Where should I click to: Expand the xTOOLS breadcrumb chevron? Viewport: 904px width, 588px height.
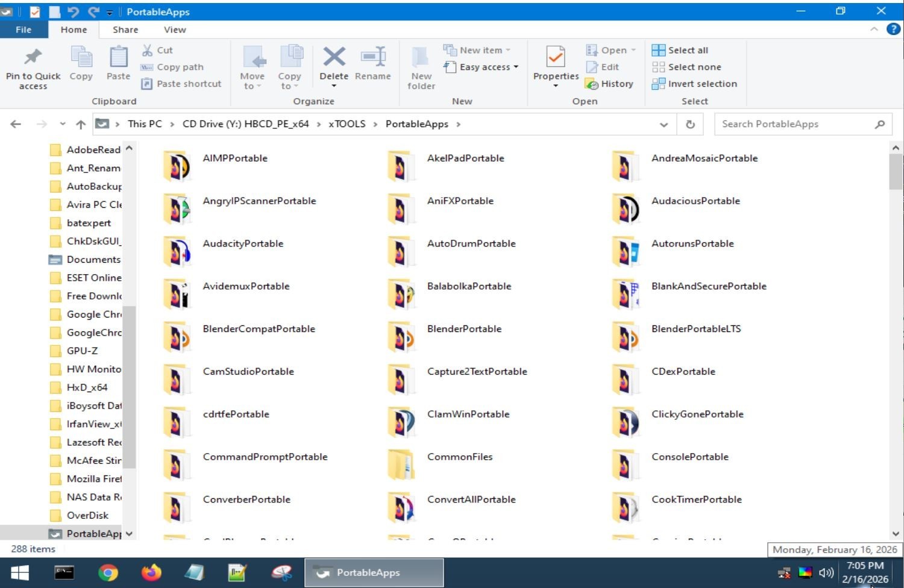coord(375,124)
